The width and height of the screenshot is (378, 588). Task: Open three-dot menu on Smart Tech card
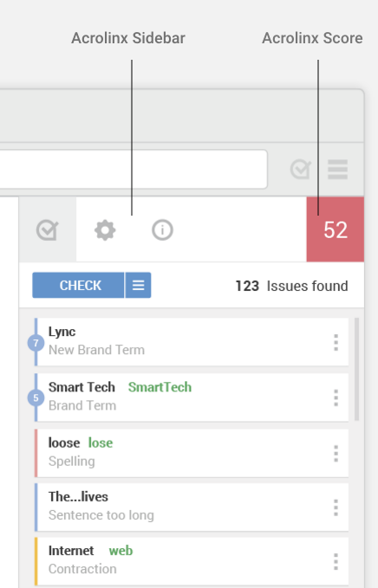[x=336, y=397]
